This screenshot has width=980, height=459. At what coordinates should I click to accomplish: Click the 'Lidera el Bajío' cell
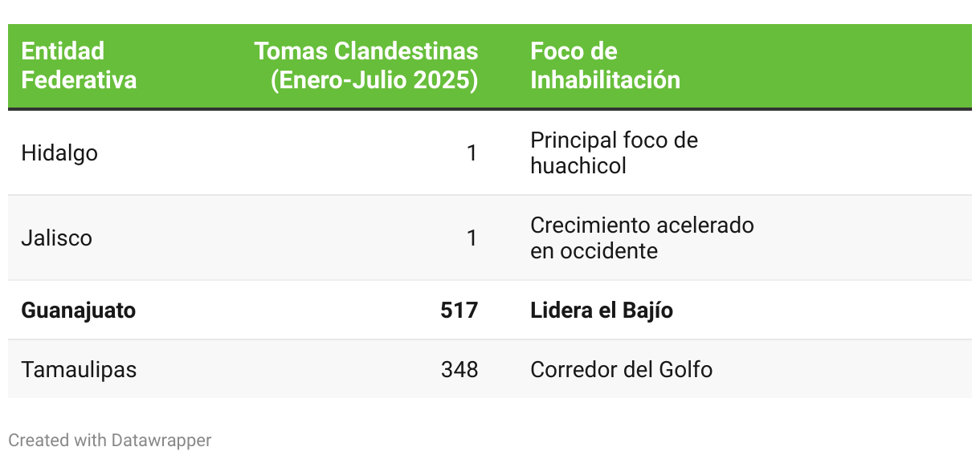(602, 311)
